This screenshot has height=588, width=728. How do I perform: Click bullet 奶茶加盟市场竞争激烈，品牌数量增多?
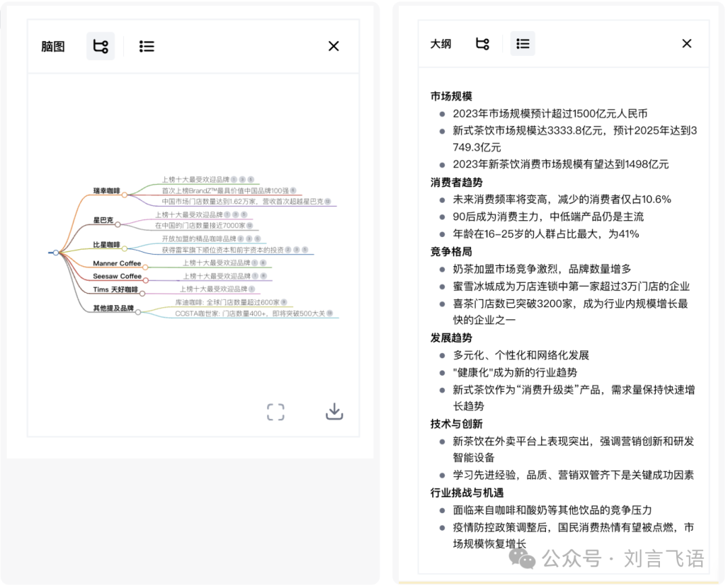[x=542, y=269]
